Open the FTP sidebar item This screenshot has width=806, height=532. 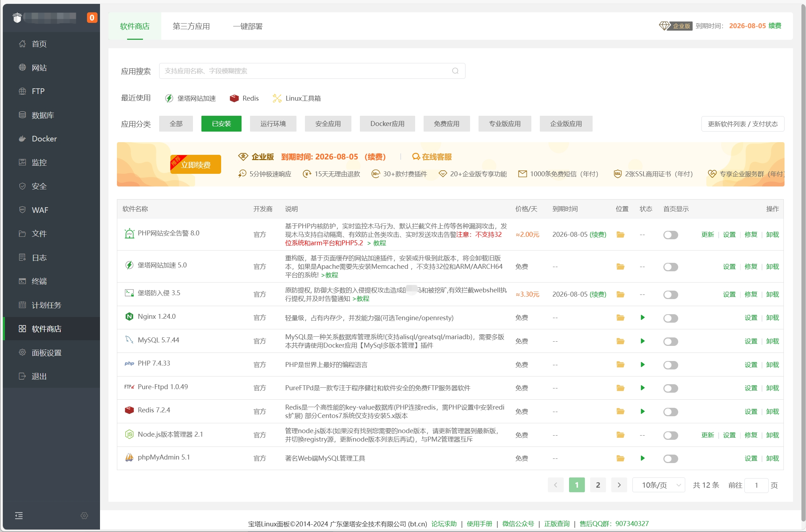point(51,91)
